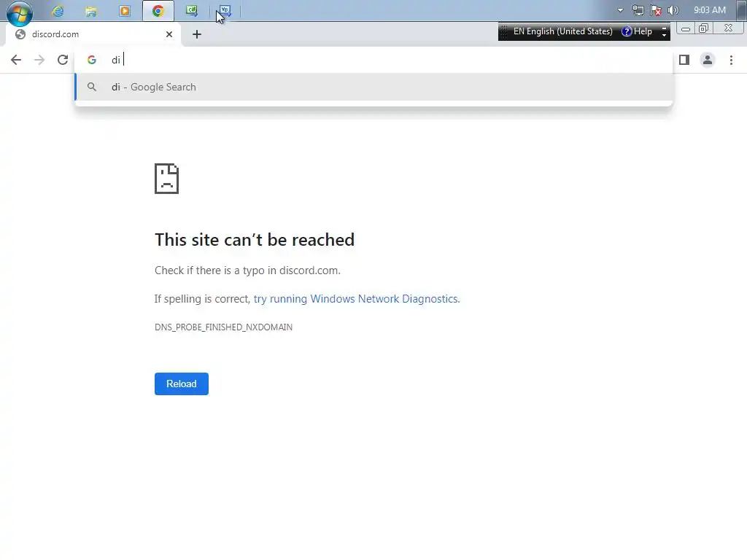Open the C# taskbar shortcut
Screen dimensions: 747x560
pos(192,11)
